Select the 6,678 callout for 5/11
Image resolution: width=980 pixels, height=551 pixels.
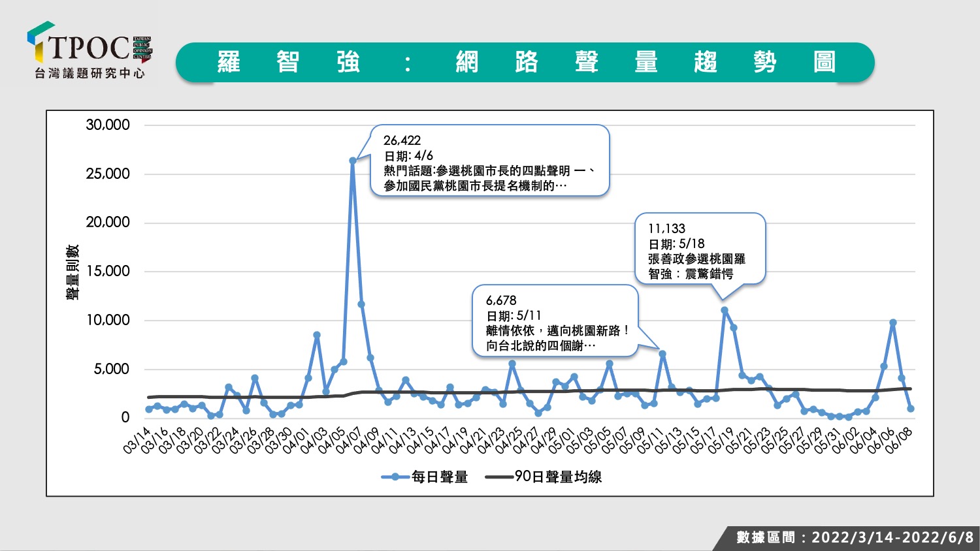coord(555,321)
